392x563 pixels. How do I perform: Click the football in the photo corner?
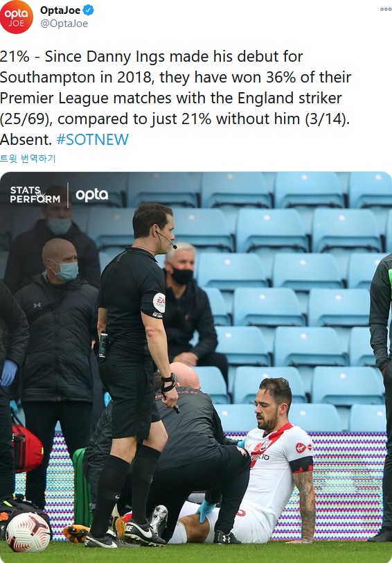click(28, 532)
